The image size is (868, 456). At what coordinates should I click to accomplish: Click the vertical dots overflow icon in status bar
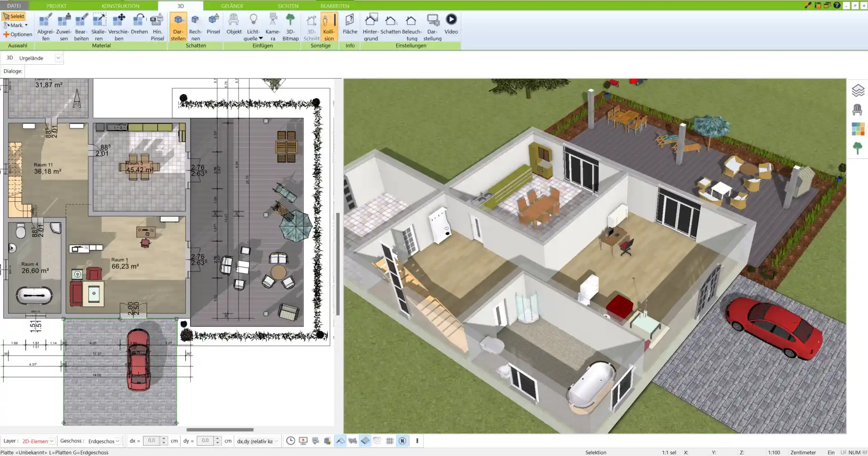point(417,441)
